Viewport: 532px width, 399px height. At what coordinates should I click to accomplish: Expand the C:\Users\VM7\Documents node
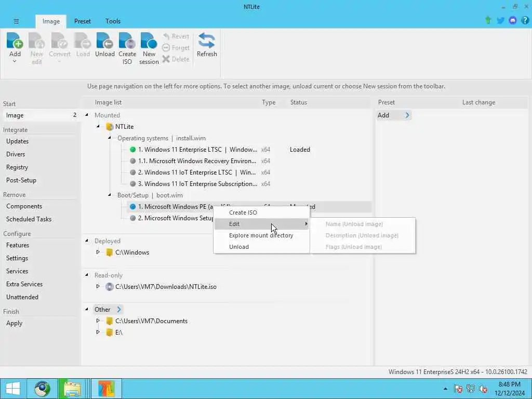[98, 321]
